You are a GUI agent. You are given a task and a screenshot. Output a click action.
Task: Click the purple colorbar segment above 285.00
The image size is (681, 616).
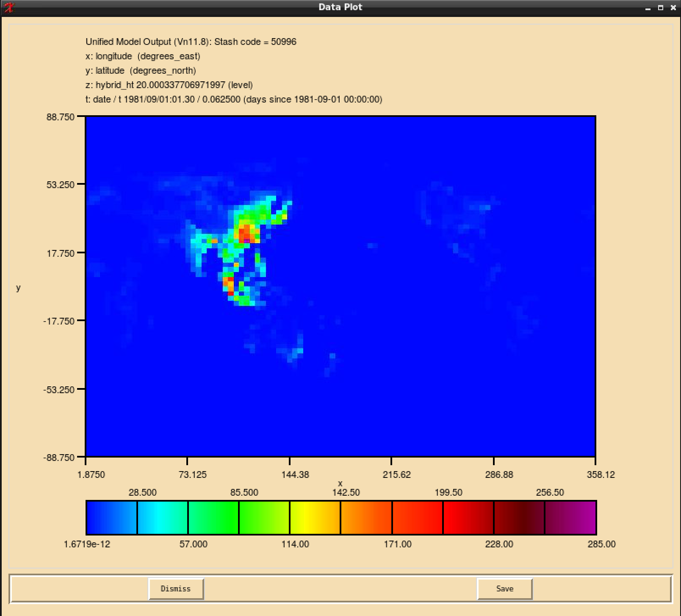pyautogui.click(x=570, y=517)
